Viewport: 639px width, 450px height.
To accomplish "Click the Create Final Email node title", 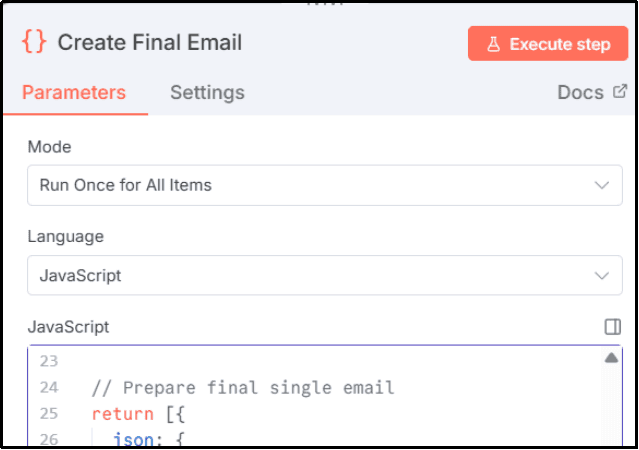I will tap(149, 42).
